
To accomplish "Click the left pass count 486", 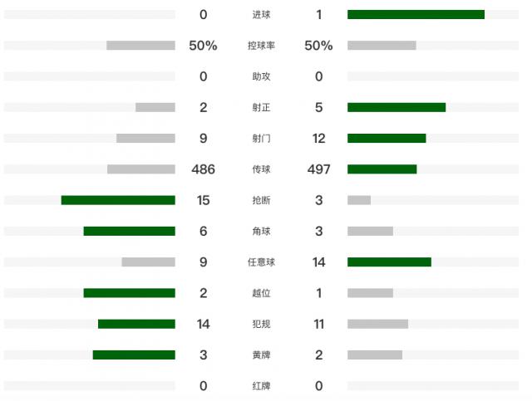I will pos(203,169).
